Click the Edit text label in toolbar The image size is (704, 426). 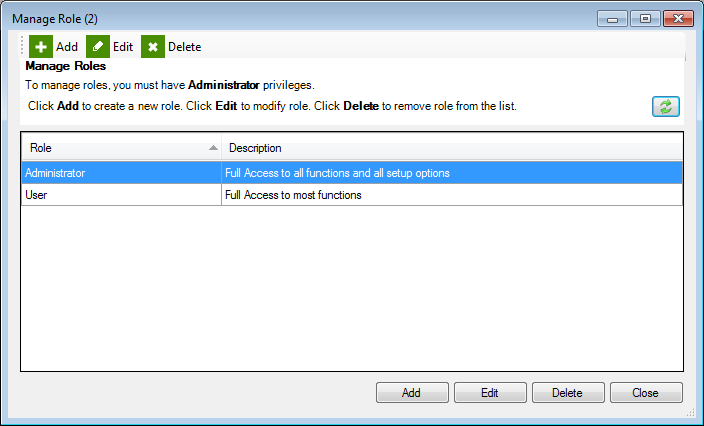pyautogui.click(x=123, y=47)
